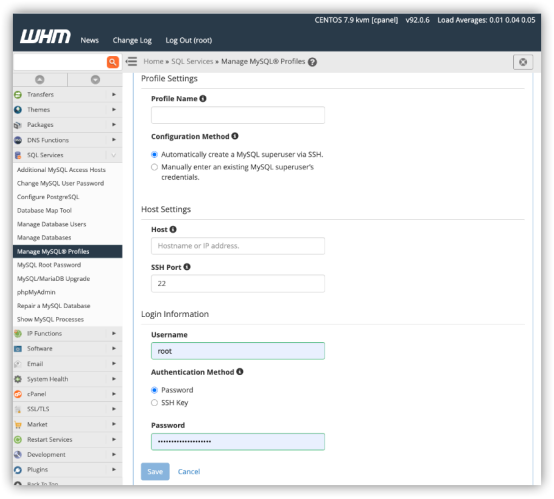The width and height of the screenshot is (554, 499).
Task: Click Home in breadcrumb
Action: tap(153, 61)
